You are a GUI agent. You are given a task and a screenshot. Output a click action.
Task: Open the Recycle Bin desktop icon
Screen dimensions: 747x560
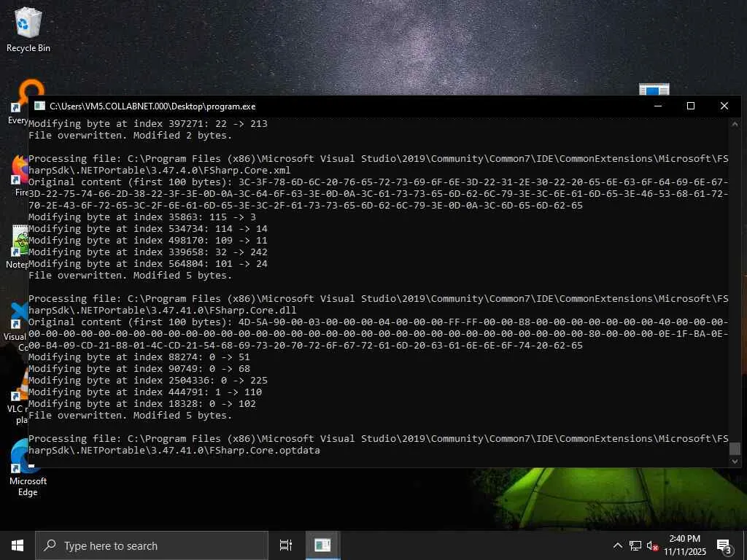click(x=28, y=29)
